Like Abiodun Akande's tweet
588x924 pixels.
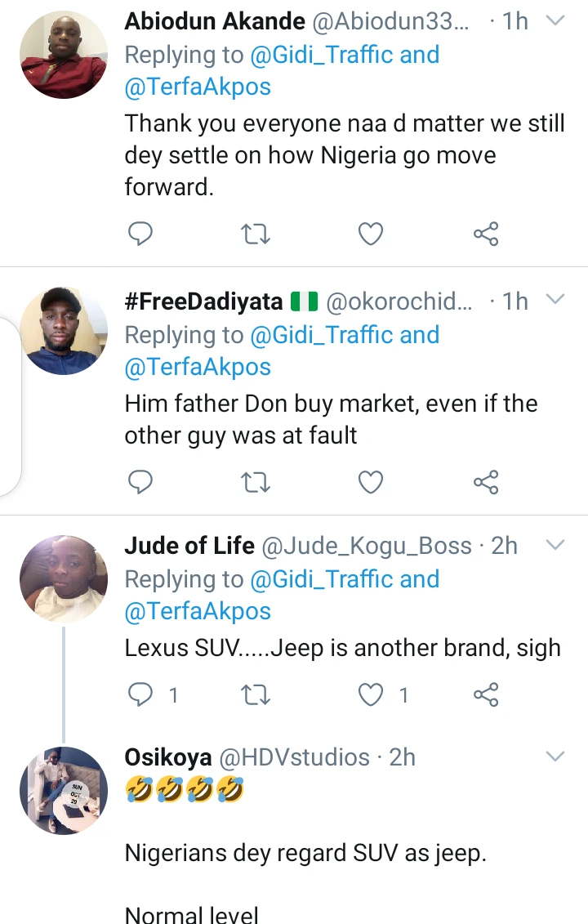click(372, 235)
